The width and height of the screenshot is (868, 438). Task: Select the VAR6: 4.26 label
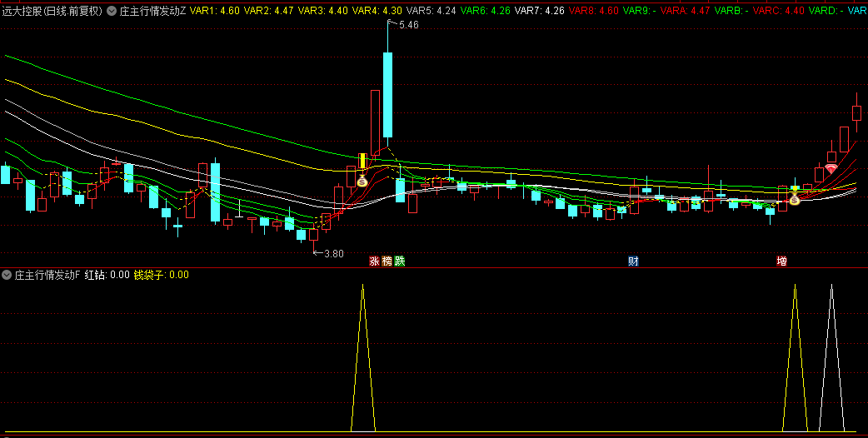tap(486, 11)
